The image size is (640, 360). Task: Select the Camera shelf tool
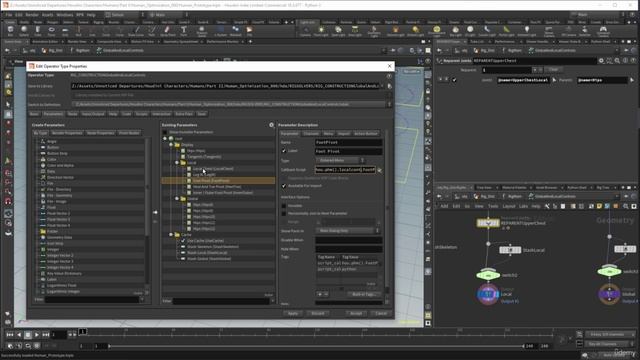coord(305,31)
